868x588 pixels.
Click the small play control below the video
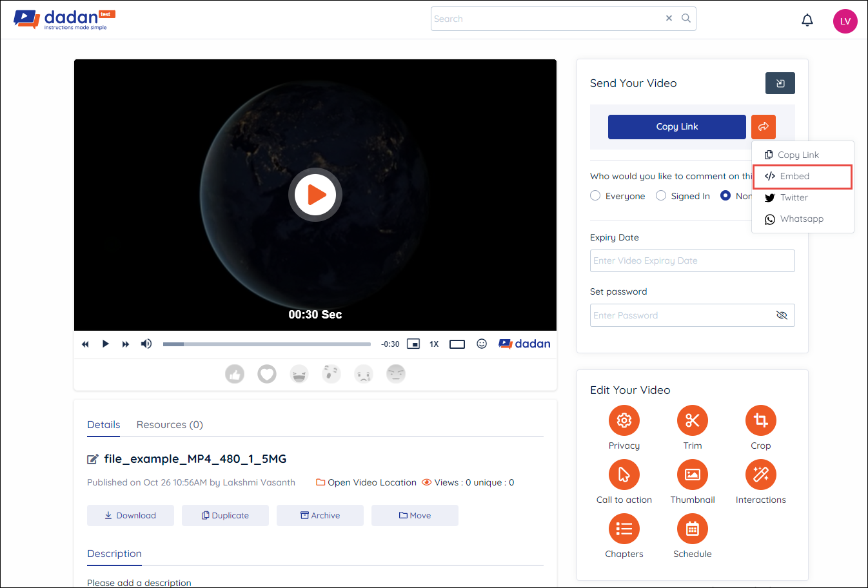(x=106, y=344)
